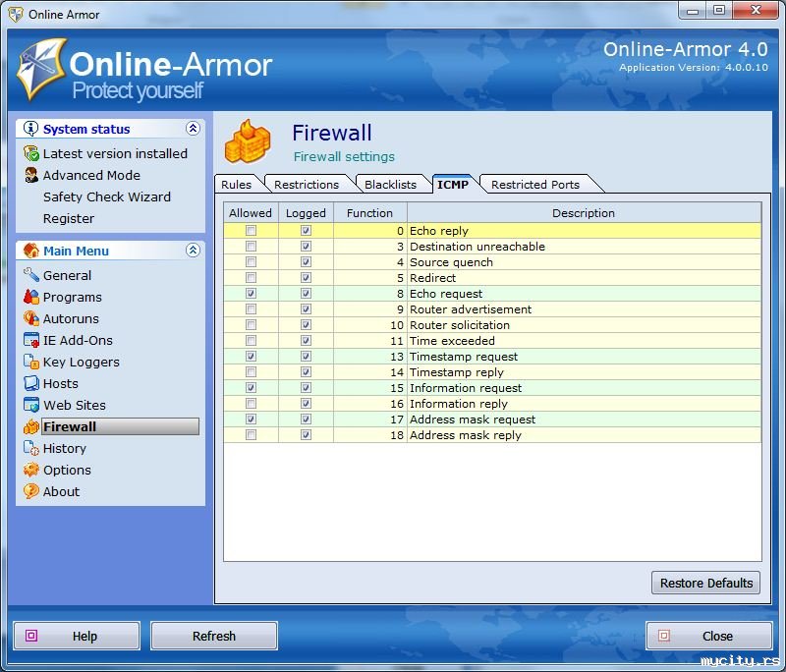The height and width of the screenshot is (672, 786).
Task: Select the Timestamp reply row text
Action: point(457,372)
